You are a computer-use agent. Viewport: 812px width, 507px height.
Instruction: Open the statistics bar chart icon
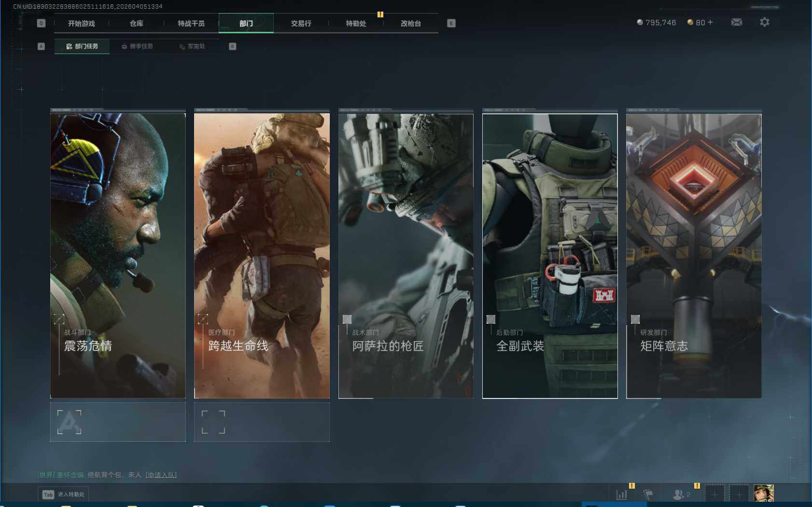(x=622, y=494)
